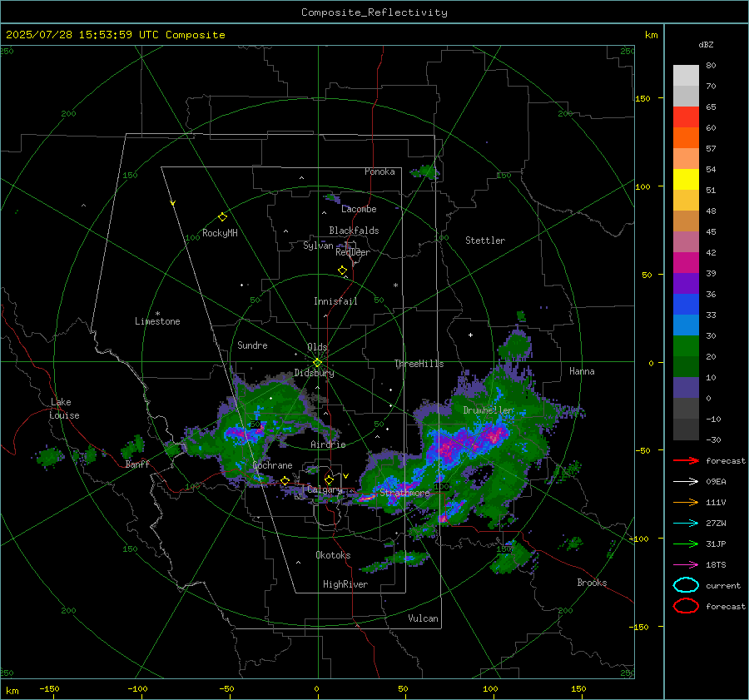Click the Banff label
Image resolution: width=749 pixels, height=700 pixels.
tap(137, 464)
